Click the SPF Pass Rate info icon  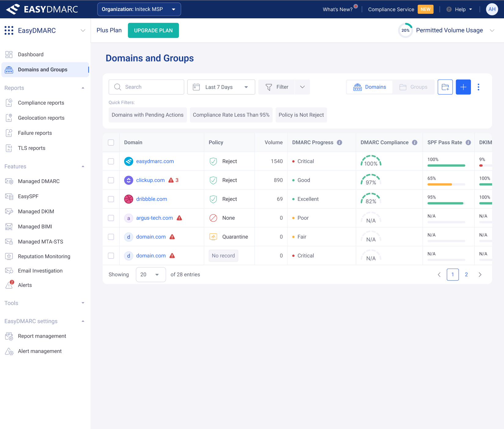(468, 142)
